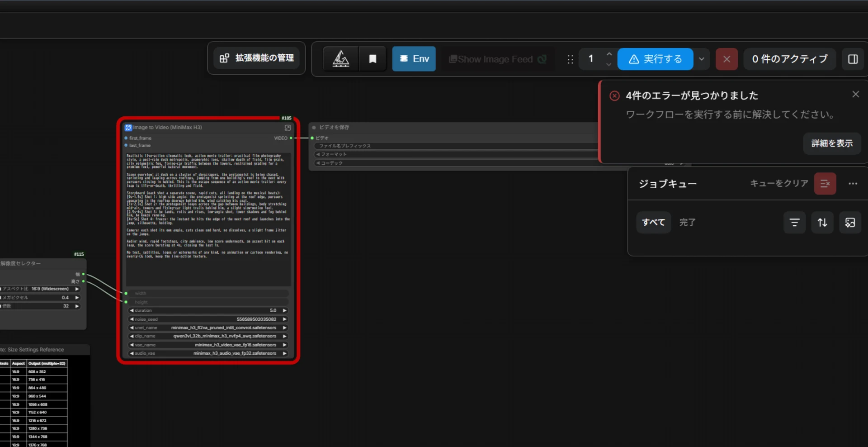Open the run options dropdown arrow
868x447 pixels.
702,59
